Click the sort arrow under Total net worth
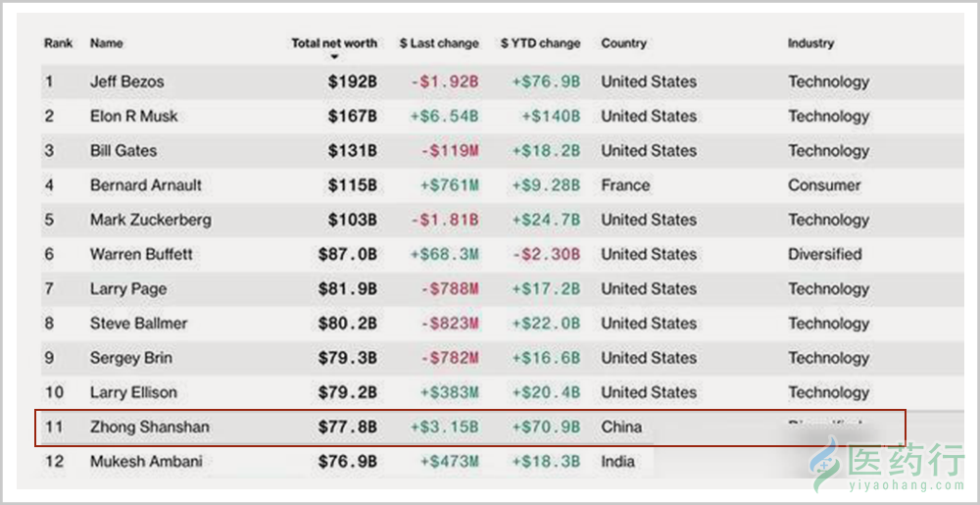 coord(334,58)
